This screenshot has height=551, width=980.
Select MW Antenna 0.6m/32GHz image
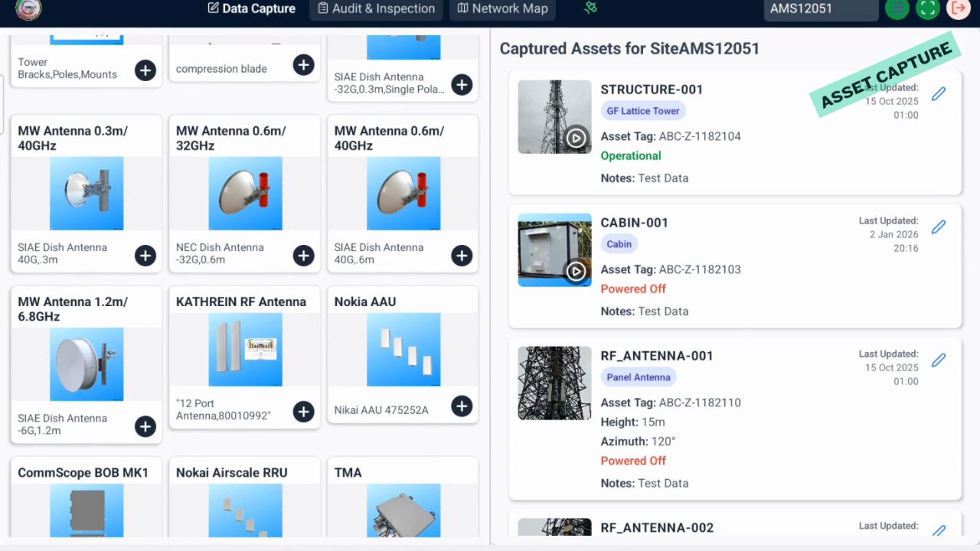click(245, 194)
